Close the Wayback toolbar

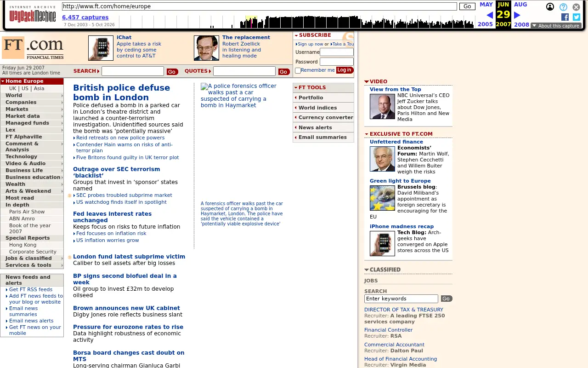pyautogui.click(x=576, y=7)
